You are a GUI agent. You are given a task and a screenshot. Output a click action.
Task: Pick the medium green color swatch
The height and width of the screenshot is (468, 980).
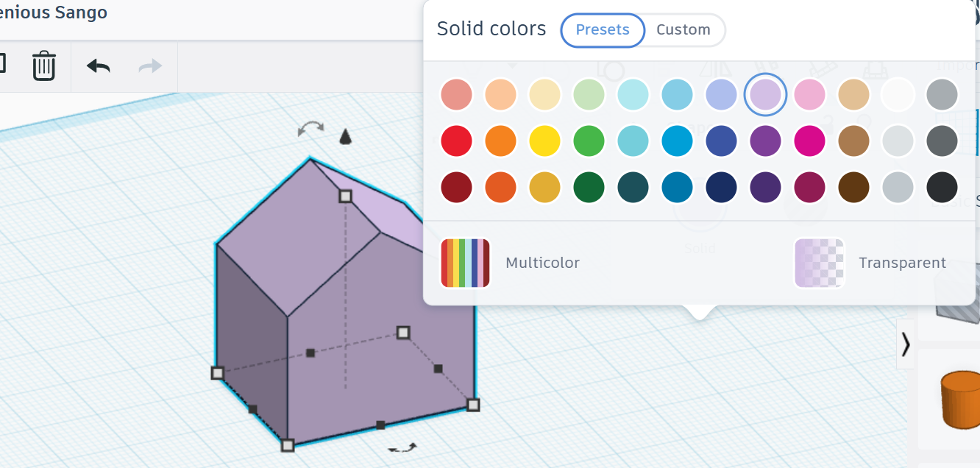589,141
